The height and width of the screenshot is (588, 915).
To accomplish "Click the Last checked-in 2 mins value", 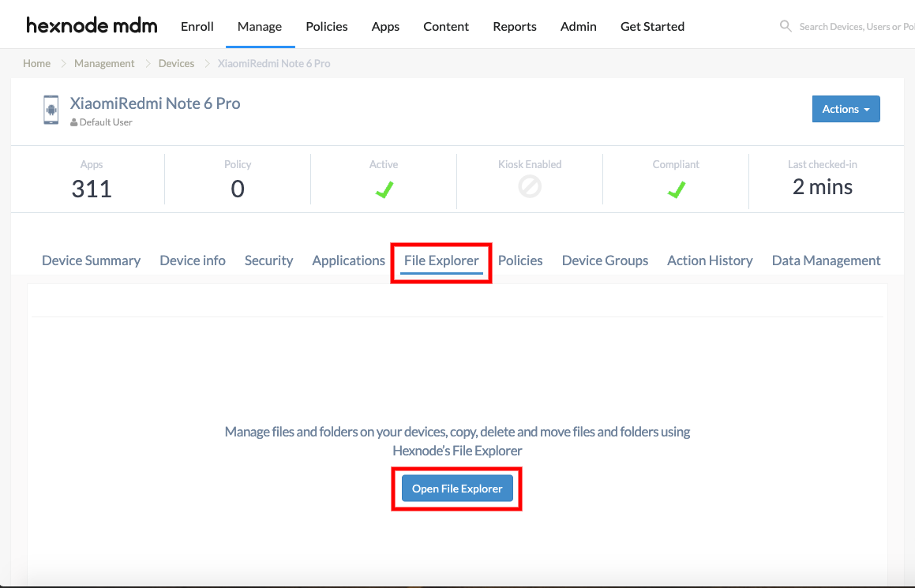I will [822, 187].
